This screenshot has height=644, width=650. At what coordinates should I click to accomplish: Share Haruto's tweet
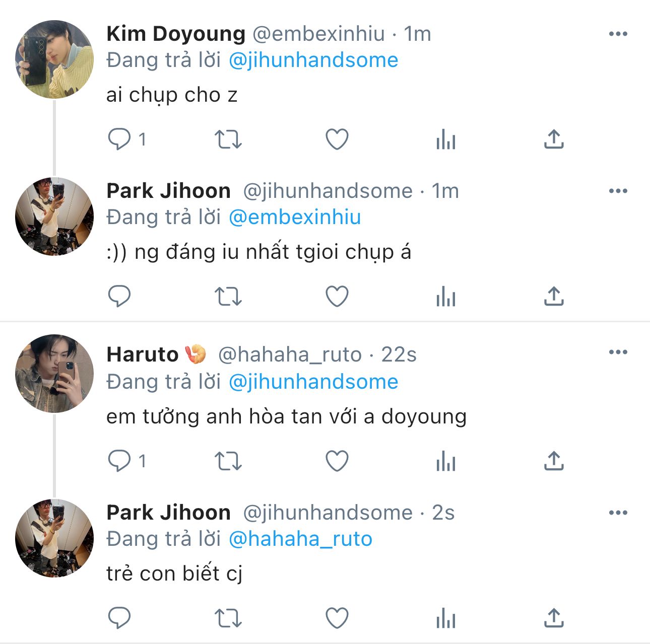[554, 461]
